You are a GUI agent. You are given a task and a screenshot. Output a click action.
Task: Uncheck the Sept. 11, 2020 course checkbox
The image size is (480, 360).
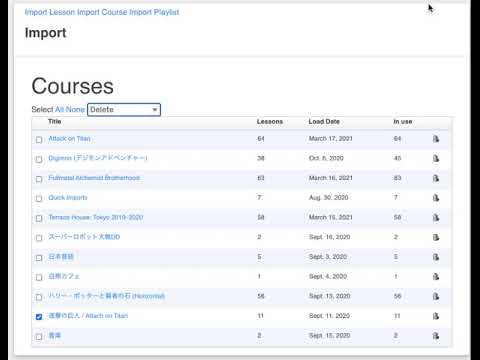coord(39,317)
